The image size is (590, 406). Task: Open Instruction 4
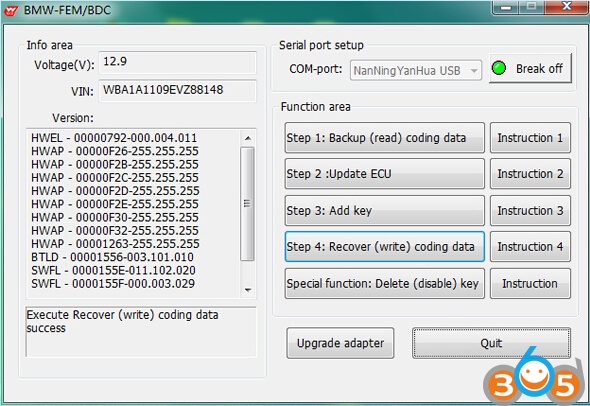tap(530, 247)
